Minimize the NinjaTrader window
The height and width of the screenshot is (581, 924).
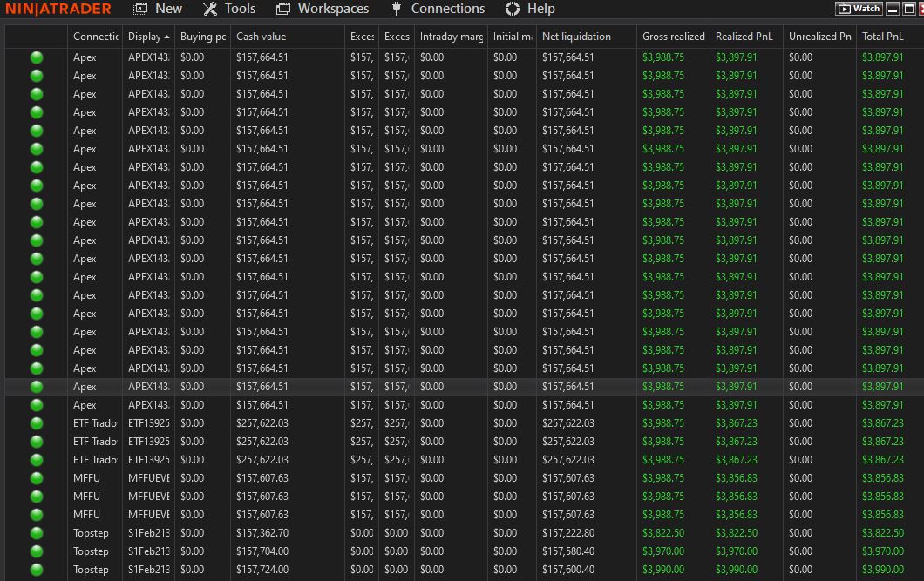pos(893,8)
